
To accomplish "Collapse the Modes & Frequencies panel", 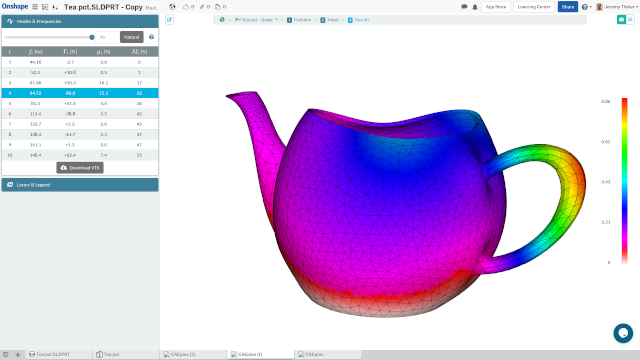I will (80, 21).
